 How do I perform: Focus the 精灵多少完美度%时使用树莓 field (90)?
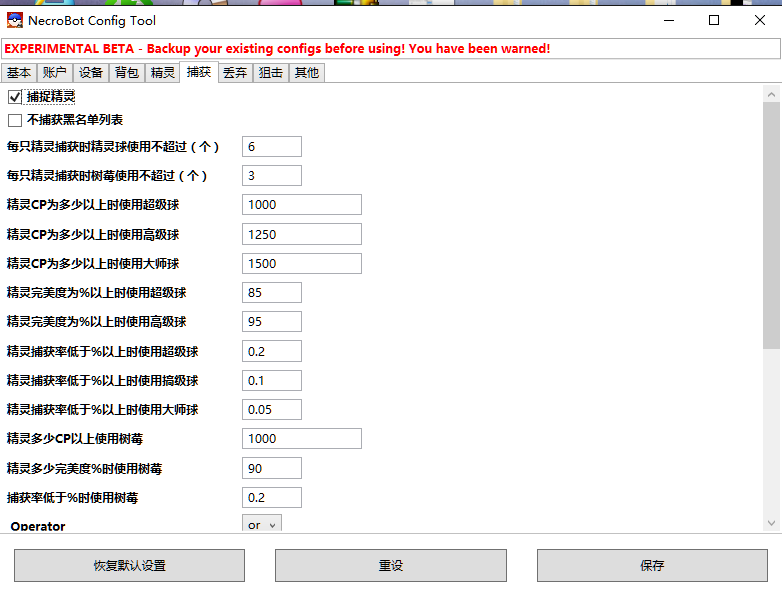tap(272, 468)
